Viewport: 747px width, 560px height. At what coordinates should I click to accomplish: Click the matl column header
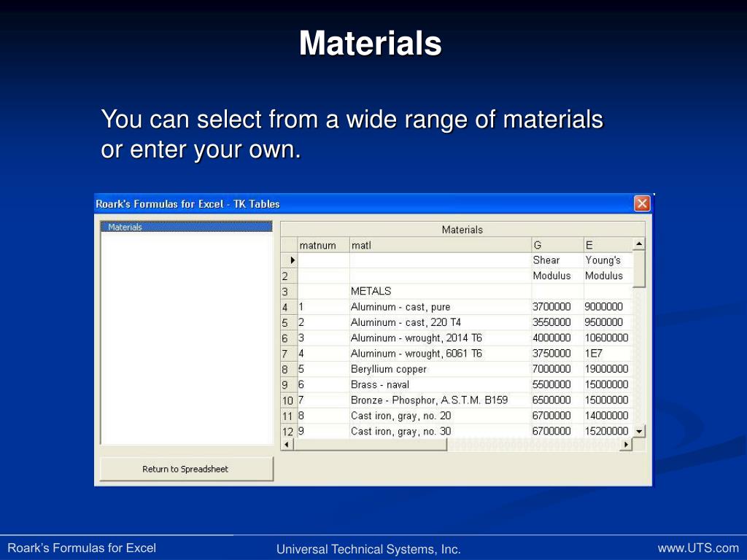440,245
